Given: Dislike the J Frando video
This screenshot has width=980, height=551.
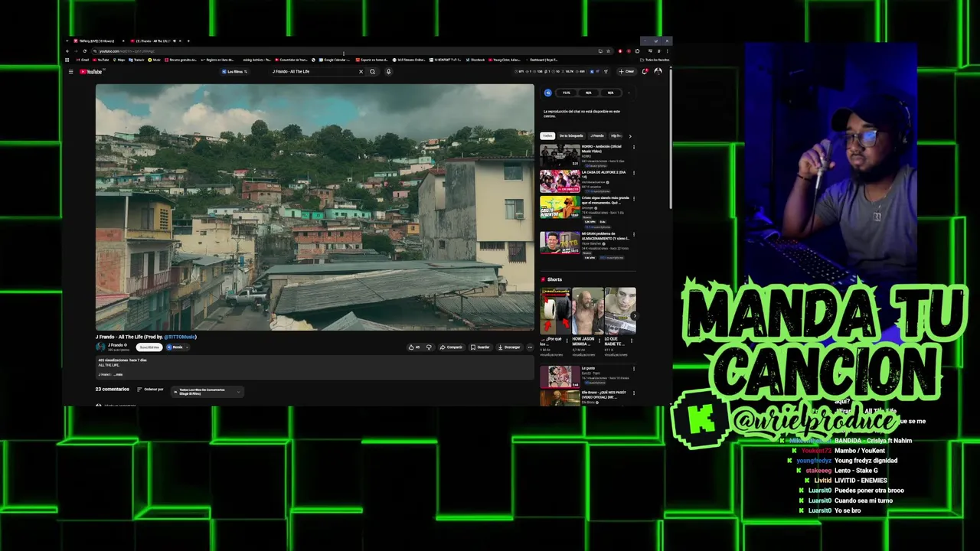Looking at the screenshot, I should click(x=429, y=347).
